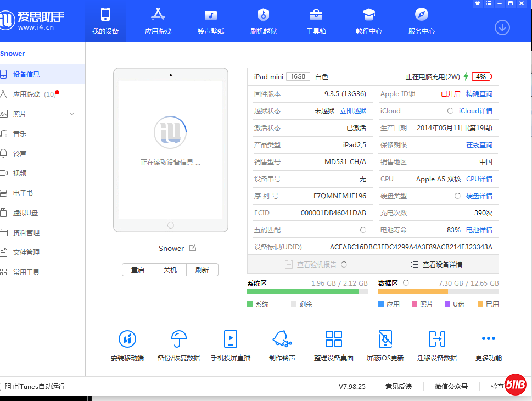Screen dimensions: 532x401
Task: Show 更多功能 (More Functions) options
Action: (488, 339)
